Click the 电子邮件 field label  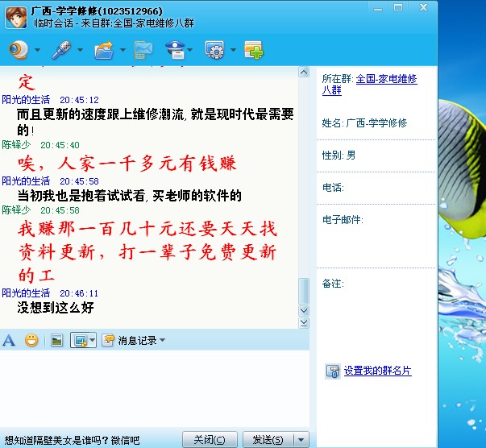[x=343, y=220]
